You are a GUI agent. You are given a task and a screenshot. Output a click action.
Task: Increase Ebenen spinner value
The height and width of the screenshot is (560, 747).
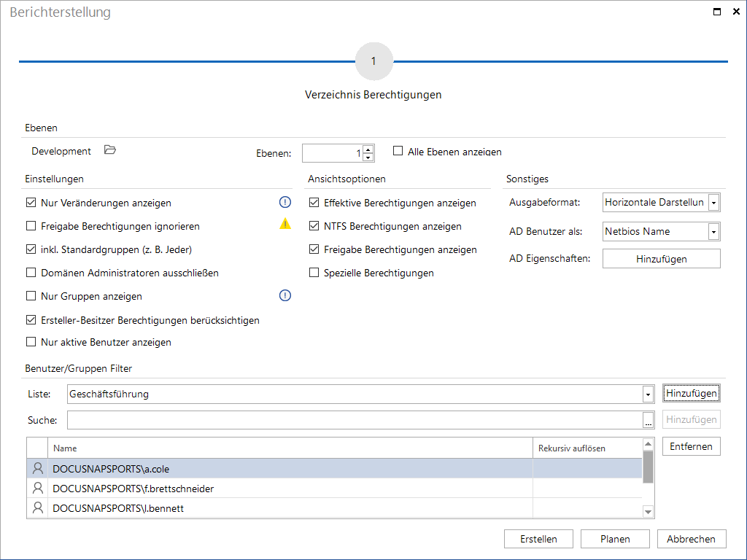point(368,149)
